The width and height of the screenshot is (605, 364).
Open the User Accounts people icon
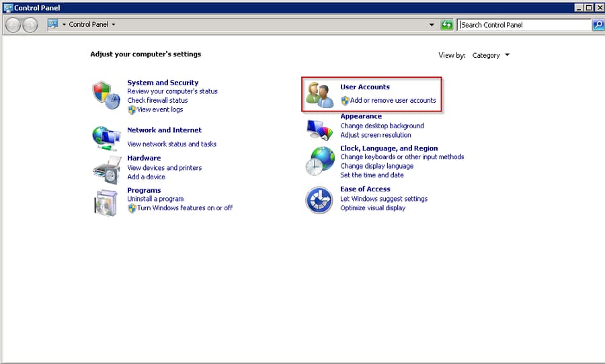point(319,95)
